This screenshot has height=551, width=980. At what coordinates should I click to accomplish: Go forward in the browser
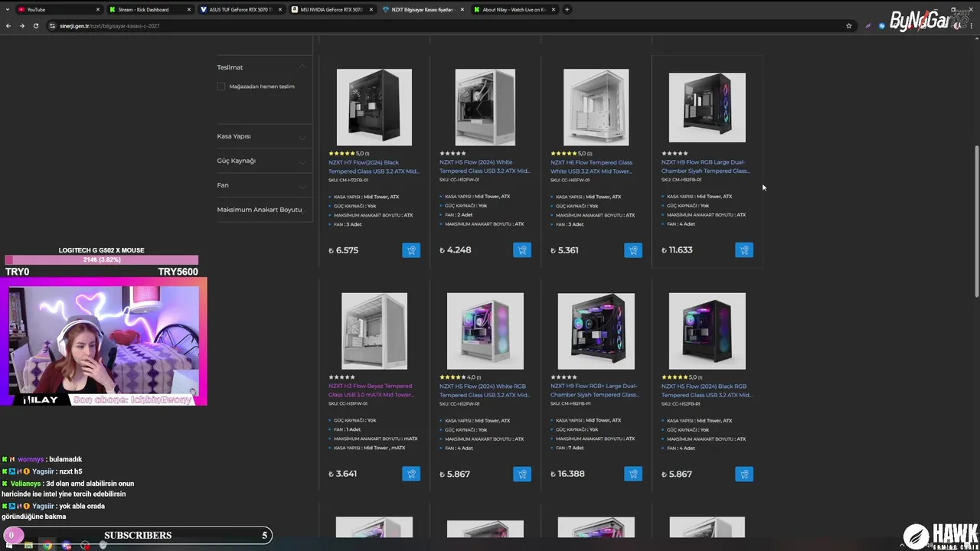pos(22,26)
